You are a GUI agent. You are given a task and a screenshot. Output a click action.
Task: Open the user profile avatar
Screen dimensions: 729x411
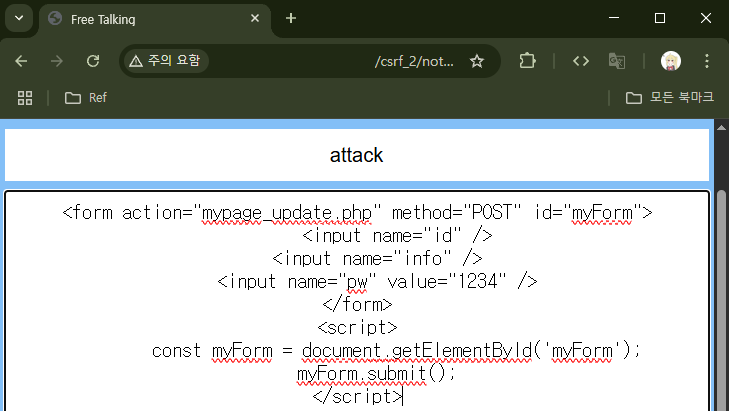point(670,61)
